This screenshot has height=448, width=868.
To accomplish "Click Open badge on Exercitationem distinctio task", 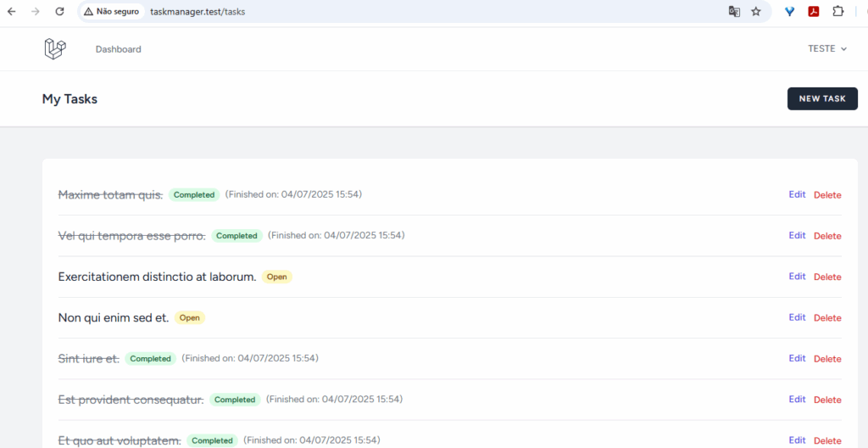I will 277,277.
